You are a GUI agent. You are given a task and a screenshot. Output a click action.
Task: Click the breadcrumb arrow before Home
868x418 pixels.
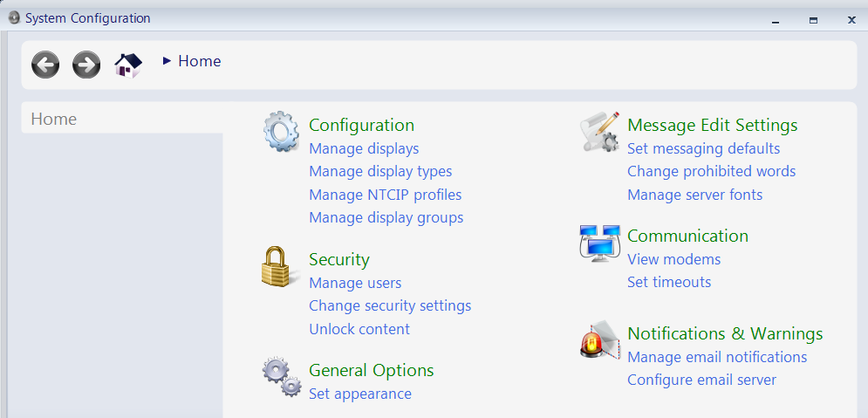point(167,61)
